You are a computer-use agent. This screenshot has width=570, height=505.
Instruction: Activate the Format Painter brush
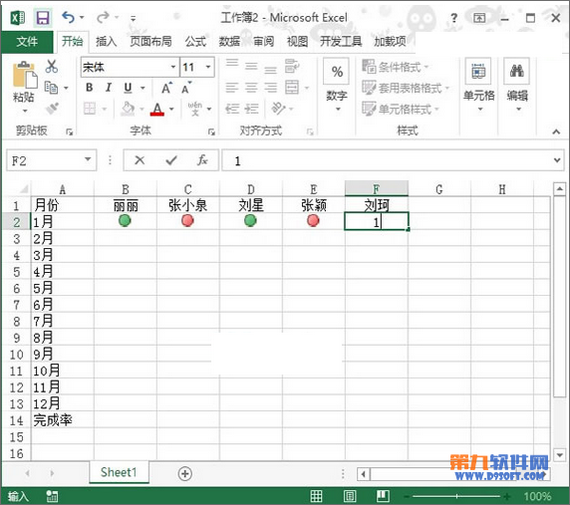tap(52, 108)
